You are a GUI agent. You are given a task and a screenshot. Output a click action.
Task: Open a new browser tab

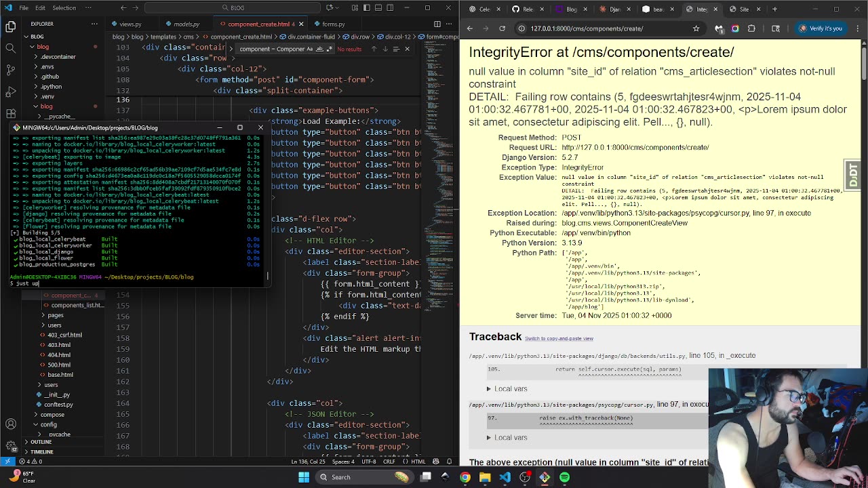(775, 9)
